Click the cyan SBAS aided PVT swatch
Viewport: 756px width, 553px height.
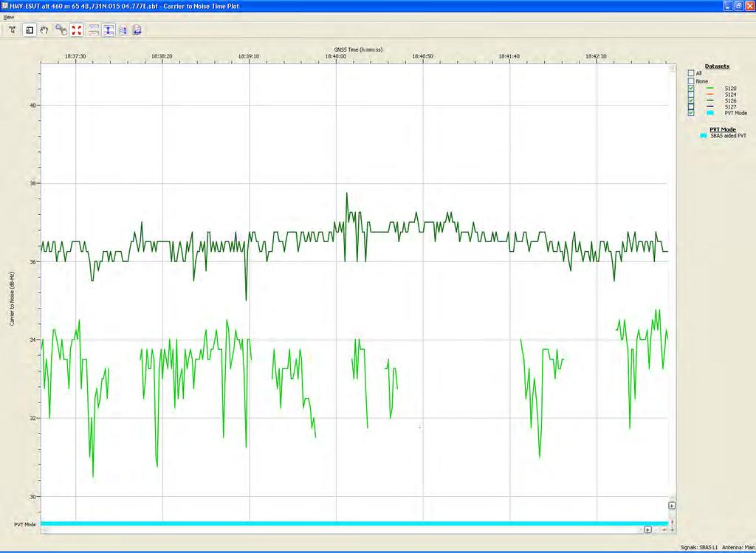(703, 136)
